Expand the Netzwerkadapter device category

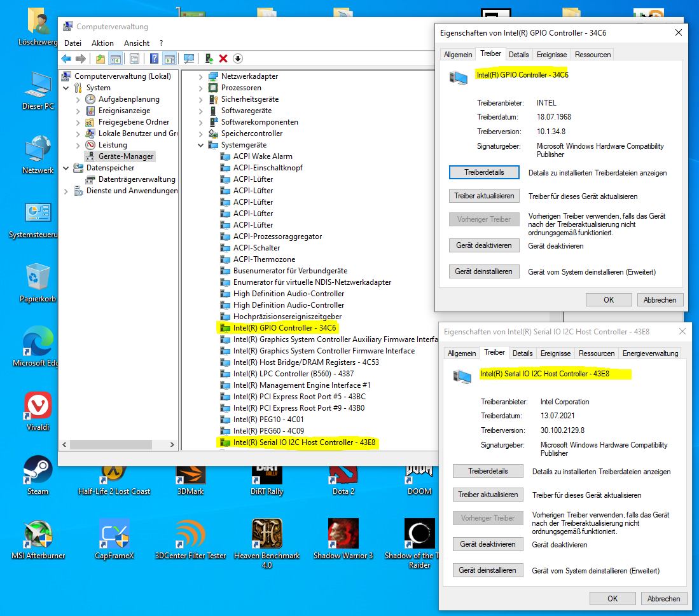[200, 77]
